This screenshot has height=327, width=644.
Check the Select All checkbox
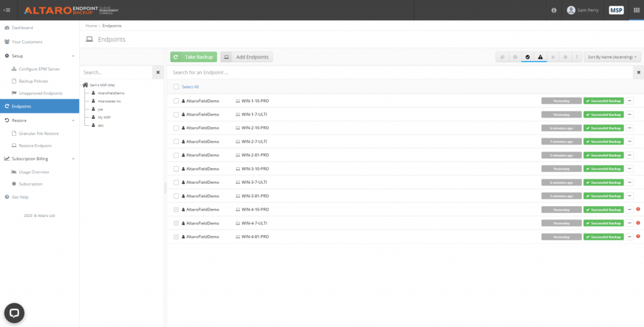[x=176, y=87]
